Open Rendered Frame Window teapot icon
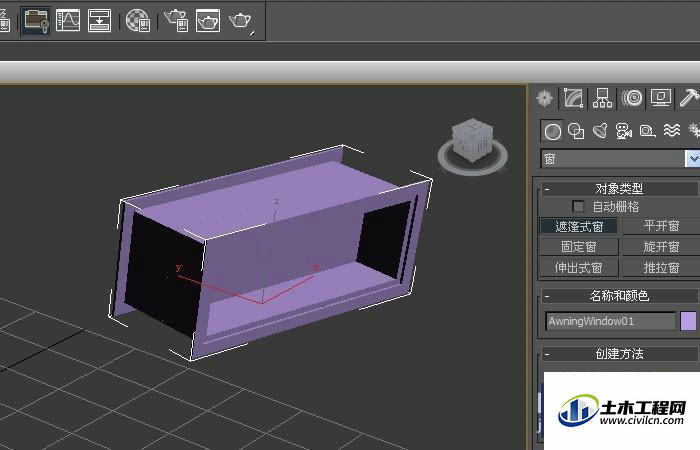700x450 pixels. (208, 21)
